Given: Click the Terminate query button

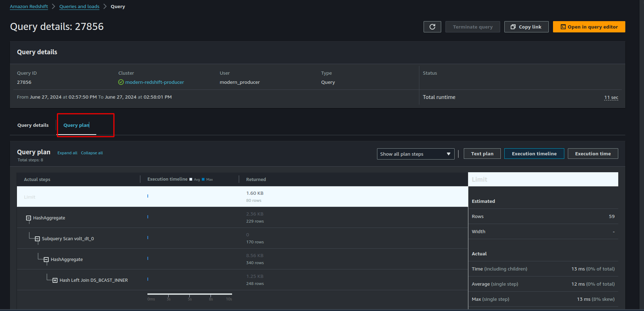Looking at the screenshot, I should (473, 27).
